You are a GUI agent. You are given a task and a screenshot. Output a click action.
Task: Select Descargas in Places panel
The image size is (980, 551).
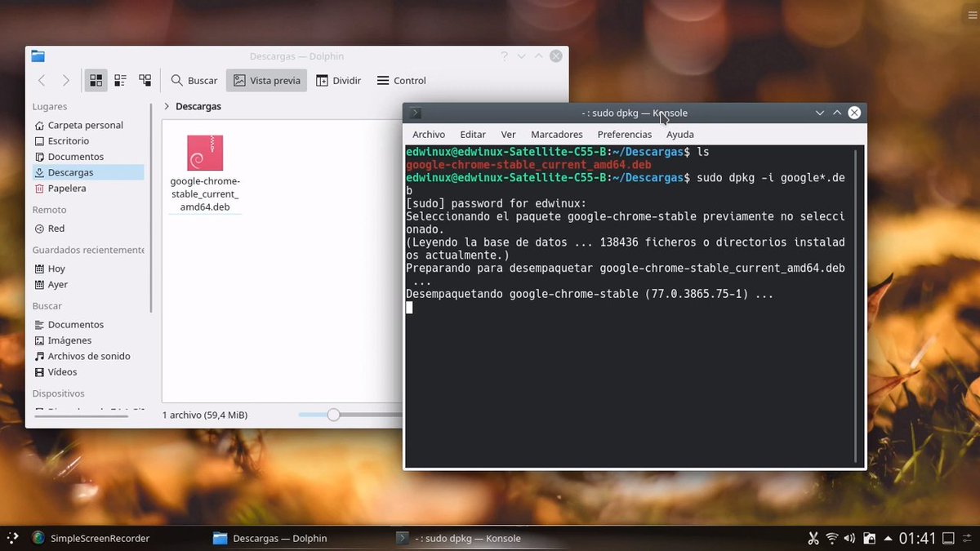pos(87,172)
